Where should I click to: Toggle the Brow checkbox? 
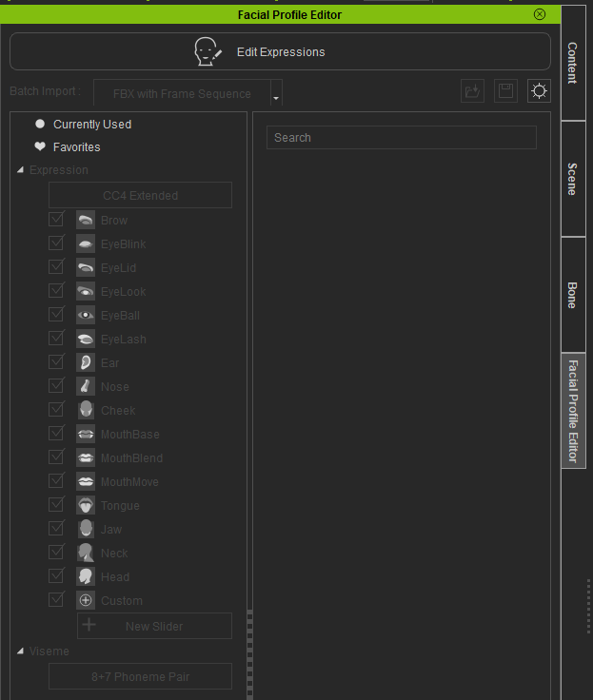click(56, 219)
